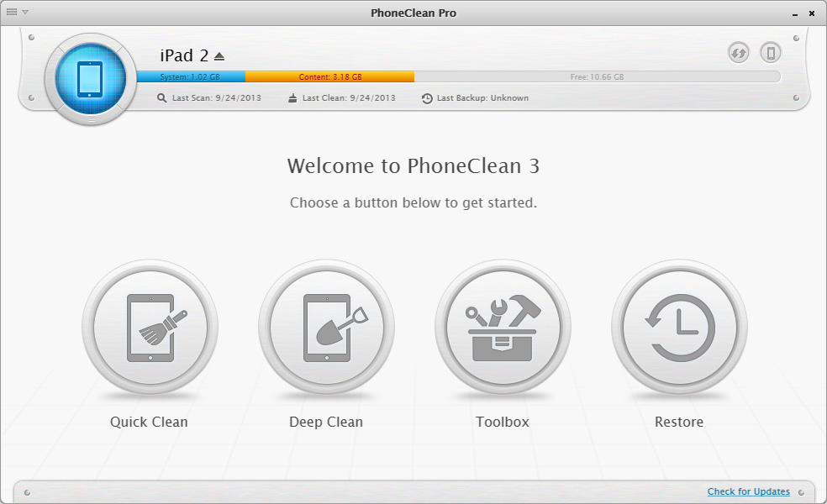
Task: Select the orange Content storage segment
Action: click(x=329, y=77)
